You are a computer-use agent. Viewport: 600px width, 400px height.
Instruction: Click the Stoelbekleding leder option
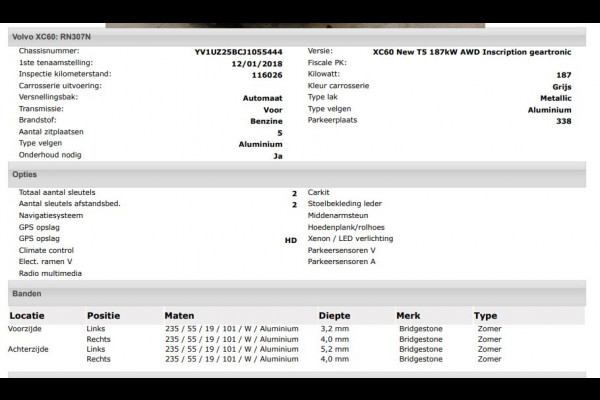[x=345, y=204]
